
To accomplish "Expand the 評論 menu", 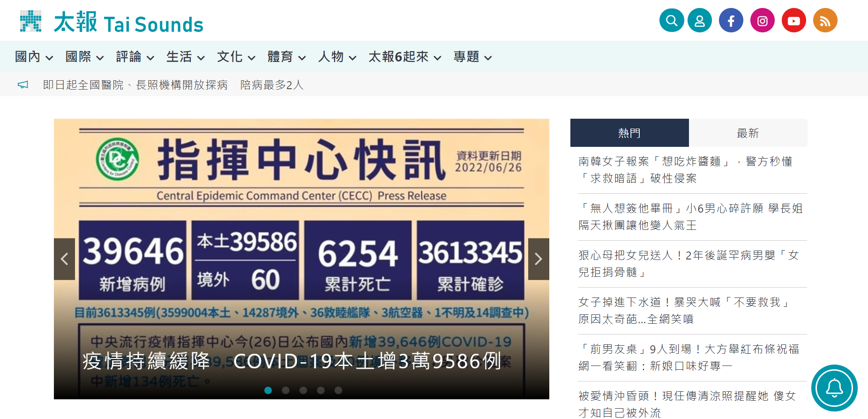I will point(135,57).
